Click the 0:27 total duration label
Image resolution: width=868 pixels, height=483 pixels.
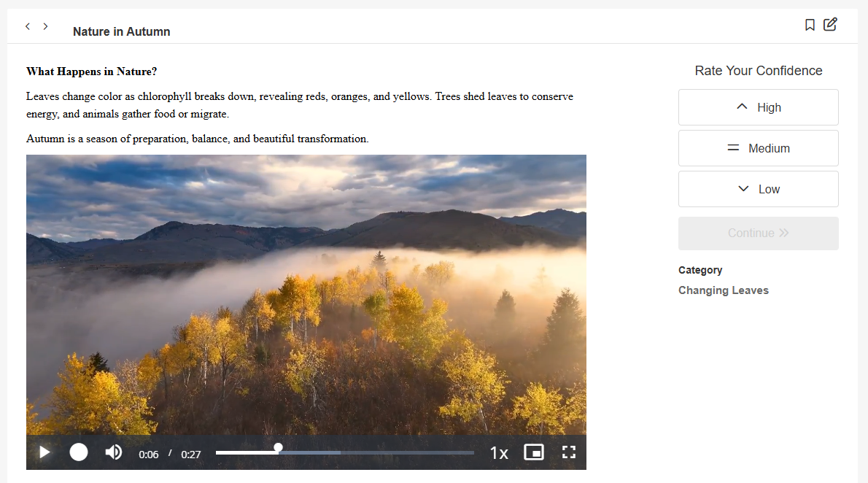[x=191, y=455]
